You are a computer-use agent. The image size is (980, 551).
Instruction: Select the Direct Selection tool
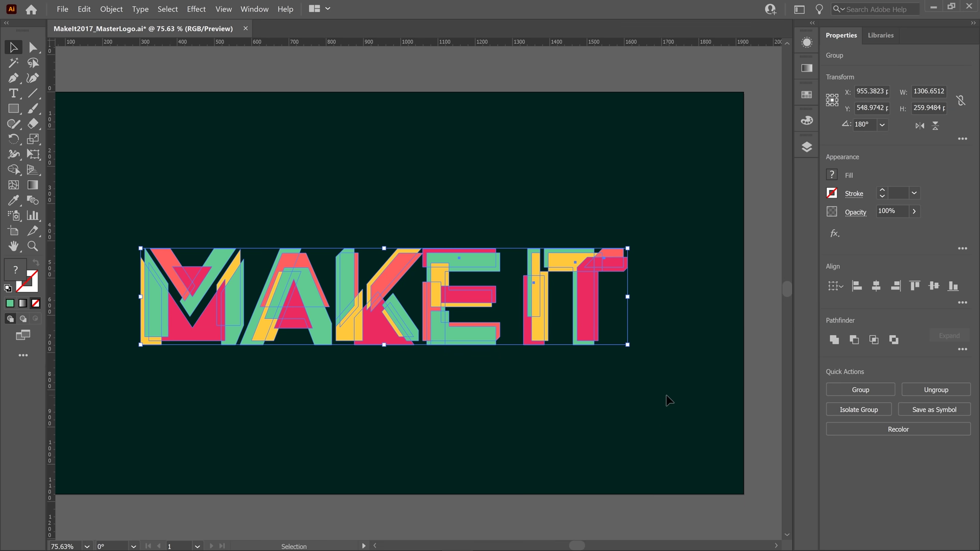pos(32,47)
